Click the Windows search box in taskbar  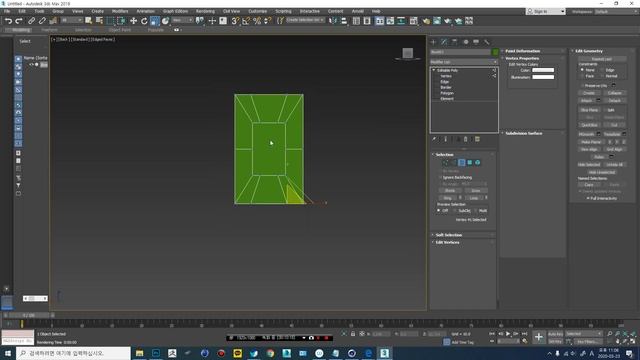pos(73,353)
